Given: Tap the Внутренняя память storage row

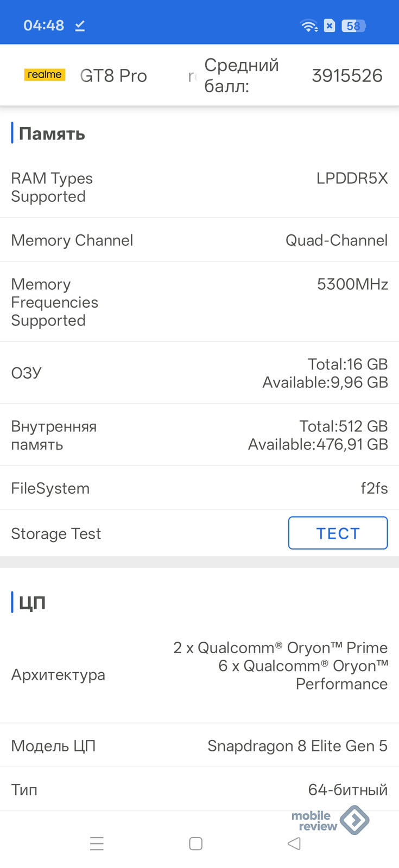Looking at the screenshot, I should click(199, 435).
